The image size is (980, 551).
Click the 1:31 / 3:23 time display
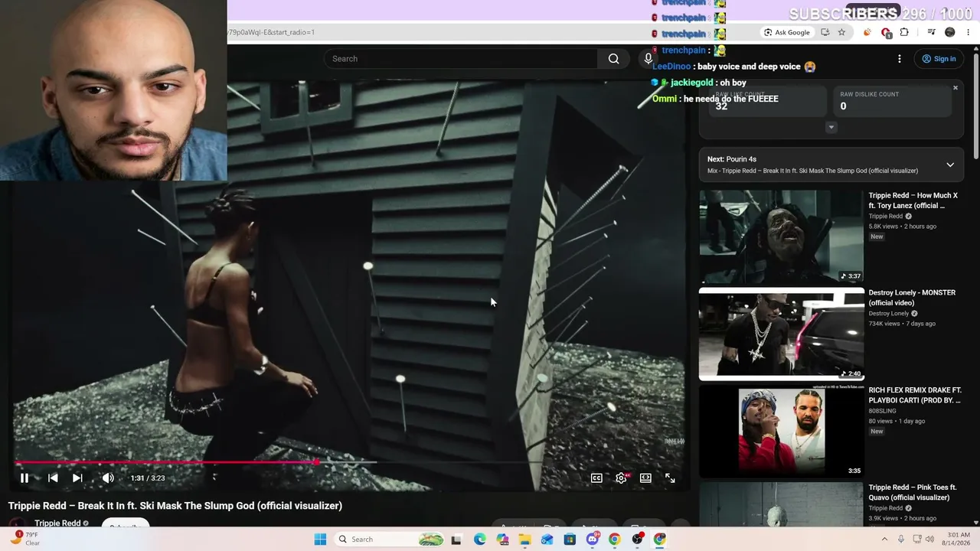point(148,478)
